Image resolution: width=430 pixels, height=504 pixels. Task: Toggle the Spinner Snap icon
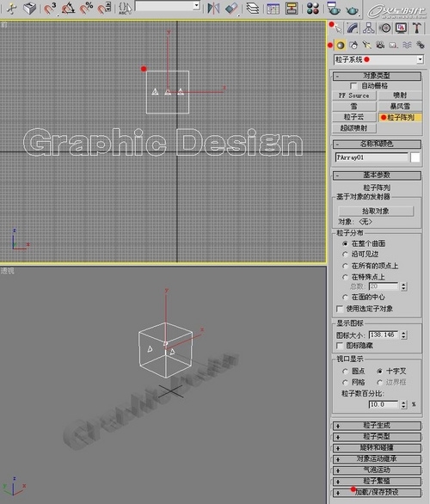(104, 8)
